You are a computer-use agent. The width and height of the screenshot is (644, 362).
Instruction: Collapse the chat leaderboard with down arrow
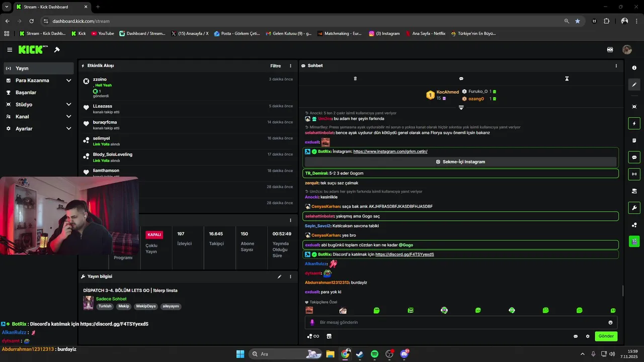coord(461,107)
